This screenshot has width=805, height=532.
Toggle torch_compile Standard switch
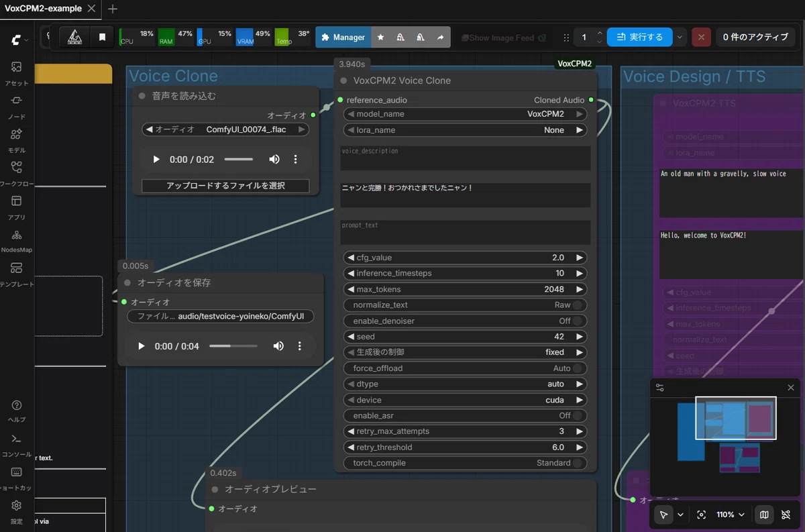tap(465, 463)
